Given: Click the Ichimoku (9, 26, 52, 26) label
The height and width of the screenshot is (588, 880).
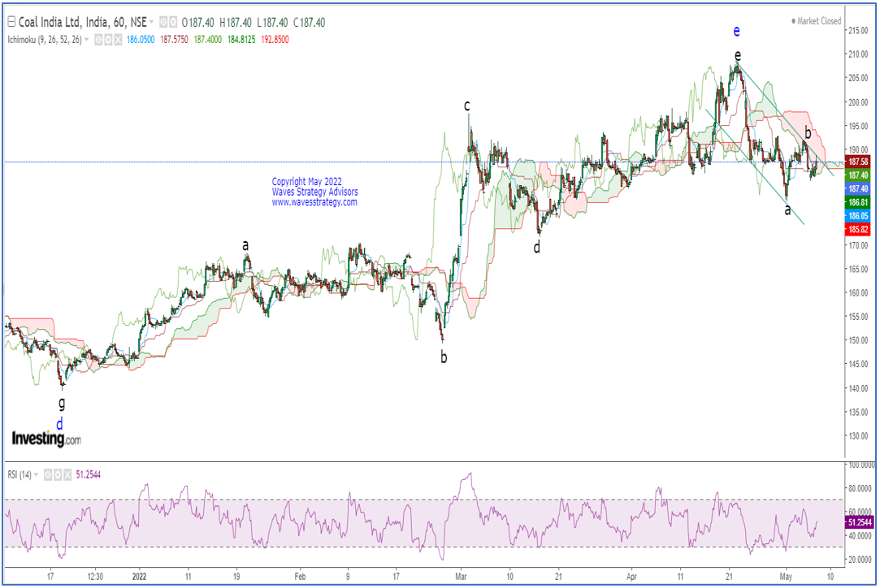Looking at the screenshot, I should (x=45, y=40).
